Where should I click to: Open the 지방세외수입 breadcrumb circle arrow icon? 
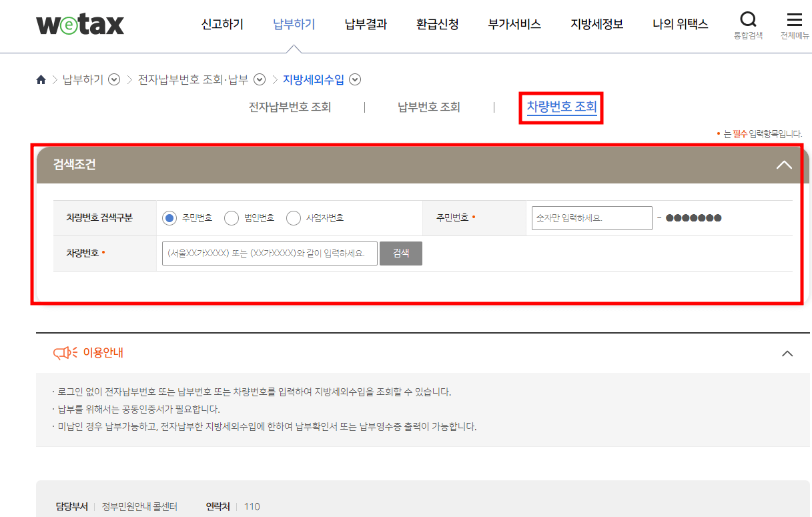pyautogui.click(x=356, y=79)
